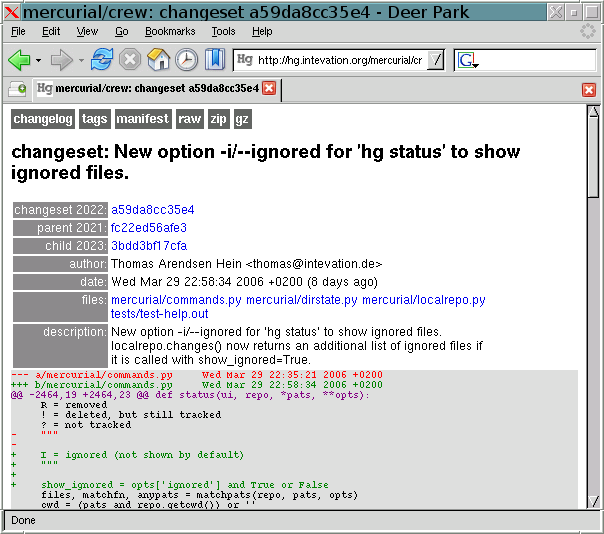Open mercurial/dirstate.py file link

302,300
